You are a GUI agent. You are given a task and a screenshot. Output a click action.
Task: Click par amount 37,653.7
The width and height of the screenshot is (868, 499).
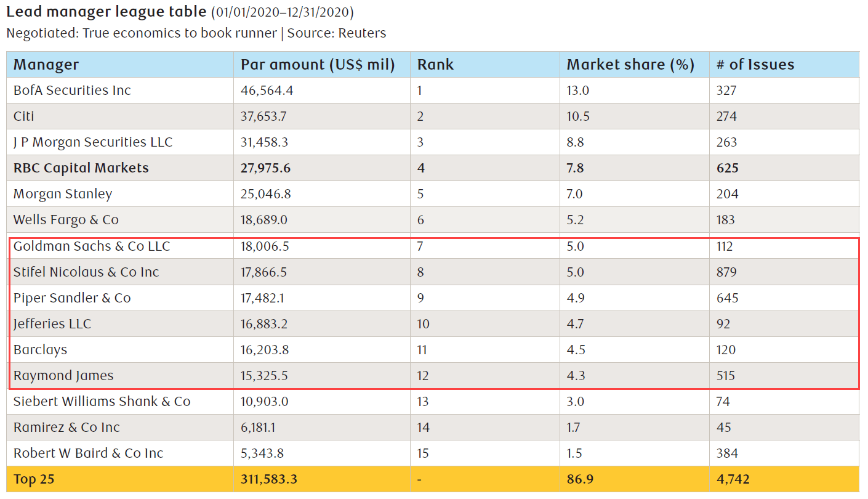click(x=265, y=116)
